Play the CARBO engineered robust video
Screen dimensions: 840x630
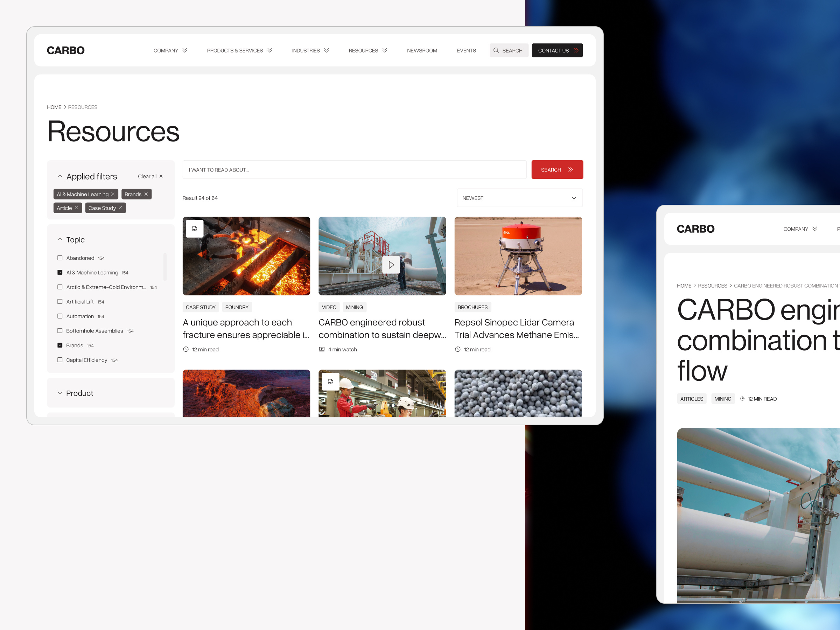coord(391,265)
